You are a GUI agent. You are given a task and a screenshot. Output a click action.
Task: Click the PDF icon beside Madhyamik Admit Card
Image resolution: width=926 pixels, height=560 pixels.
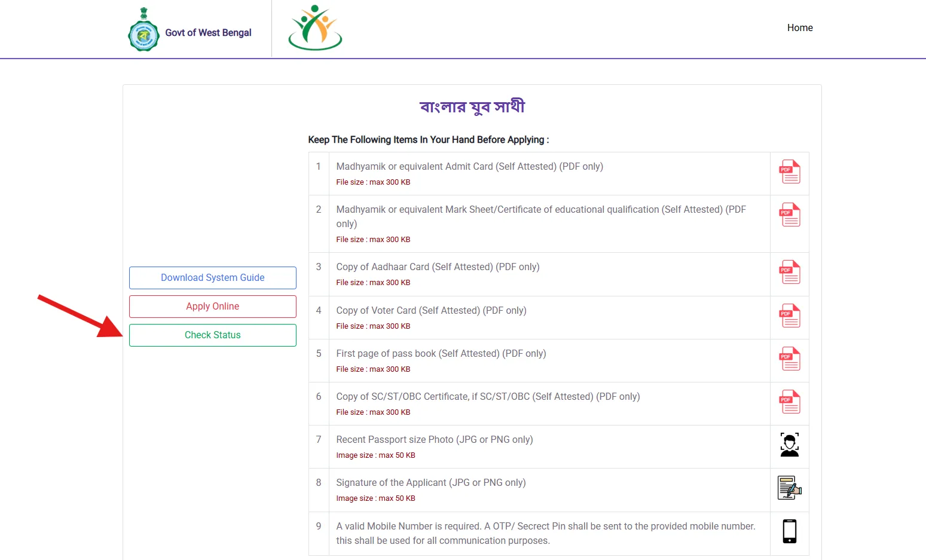tap(789, 172)
